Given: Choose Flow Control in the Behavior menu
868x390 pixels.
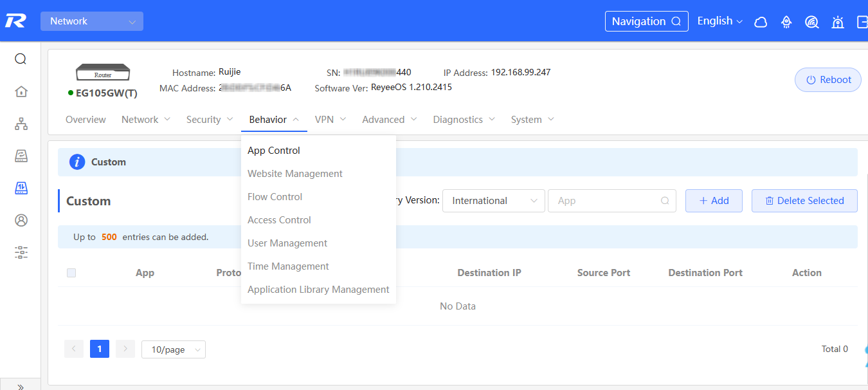Looking at the screenshot, I should (275, 197).
